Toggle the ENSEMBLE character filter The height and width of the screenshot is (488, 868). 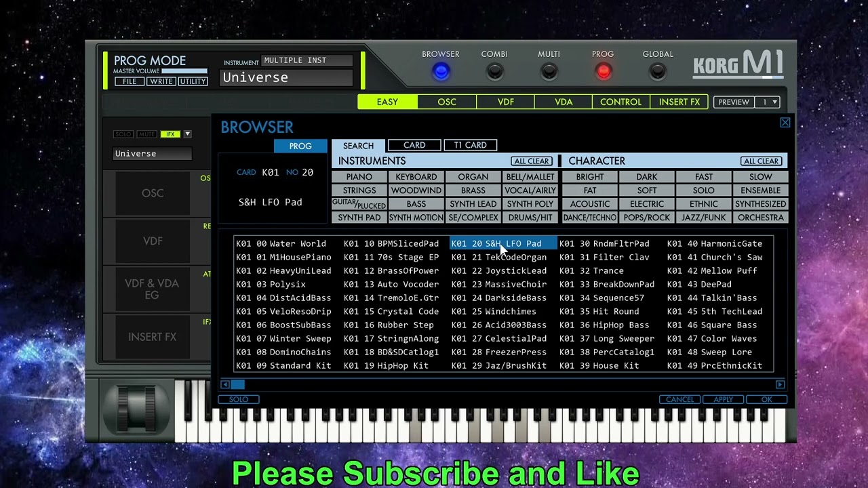point(760,190)
